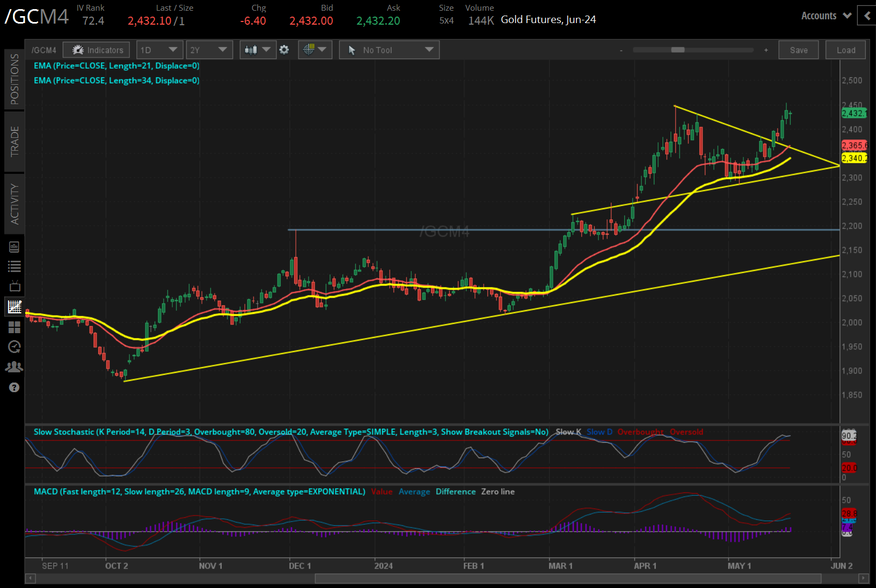Toggle Slow K line visibility
876x588 pixels.
click(x=568, y=432)
